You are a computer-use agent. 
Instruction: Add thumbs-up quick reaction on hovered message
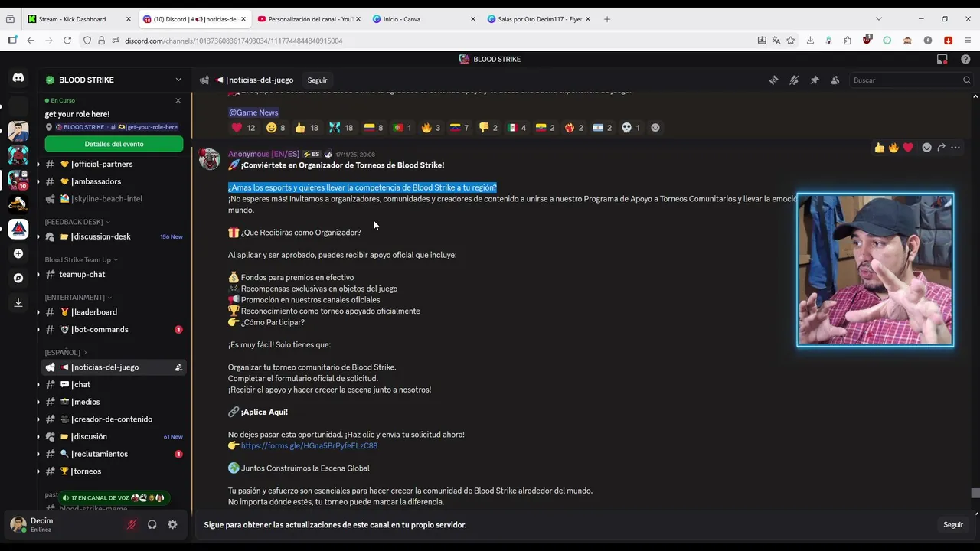[880, 148]
